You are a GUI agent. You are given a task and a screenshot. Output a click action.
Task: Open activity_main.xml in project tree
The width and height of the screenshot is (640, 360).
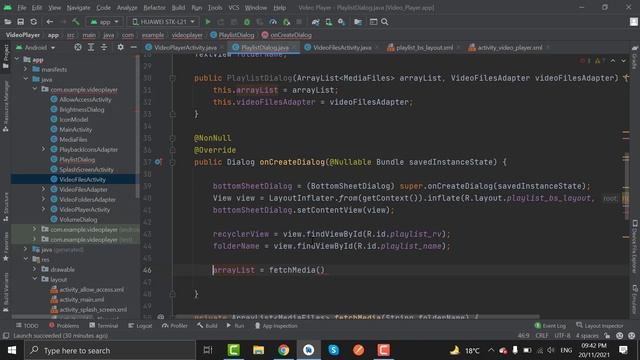click(82, 300)
